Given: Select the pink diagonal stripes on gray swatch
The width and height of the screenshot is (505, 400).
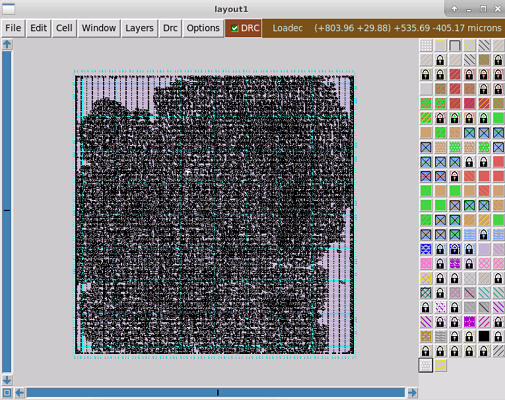Looking at the screenshot, I should [484, 322].
